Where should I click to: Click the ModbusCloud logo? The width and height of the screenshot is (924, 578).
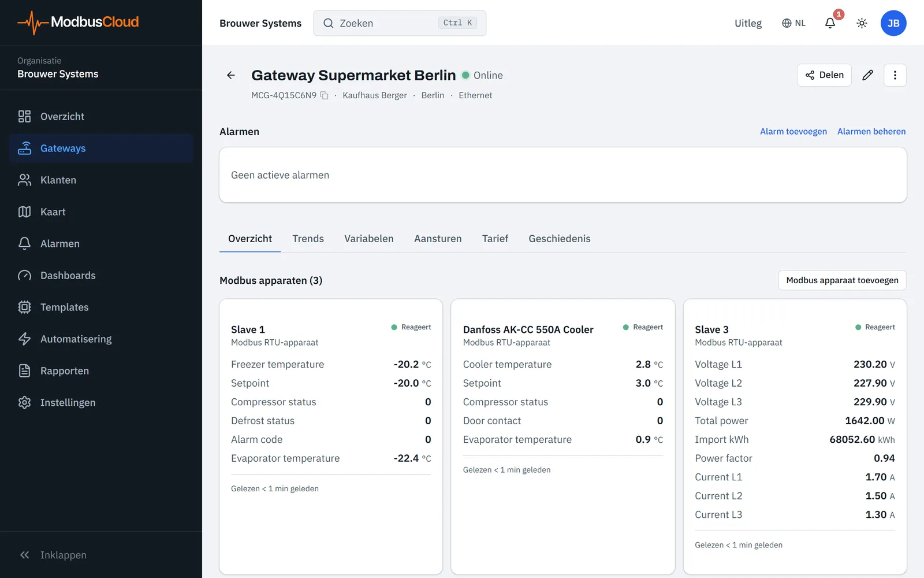[x=78, y=23]
